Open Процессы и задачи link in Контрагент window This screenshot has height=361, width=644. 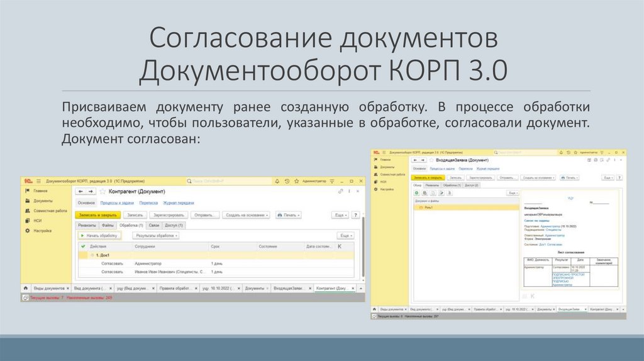(x=117, y=203)
